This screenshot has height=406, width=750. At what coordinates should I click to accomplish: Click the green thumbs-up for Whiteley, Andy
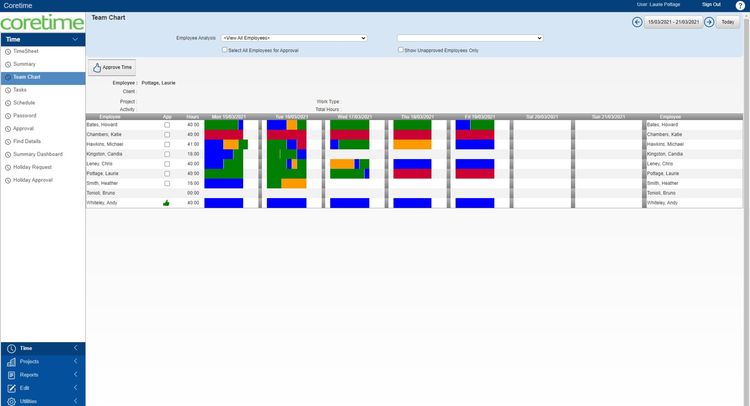click(x=167, y=203)
